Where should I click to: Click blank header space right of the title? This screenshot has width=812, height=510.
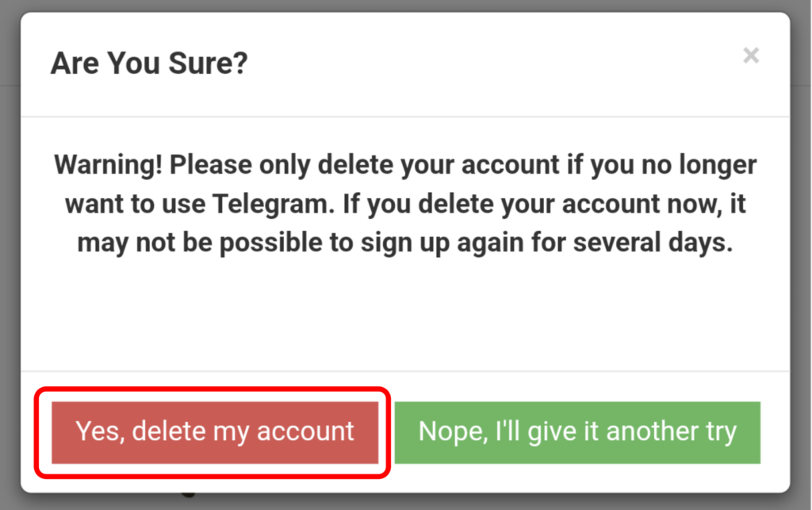[492, 63]
